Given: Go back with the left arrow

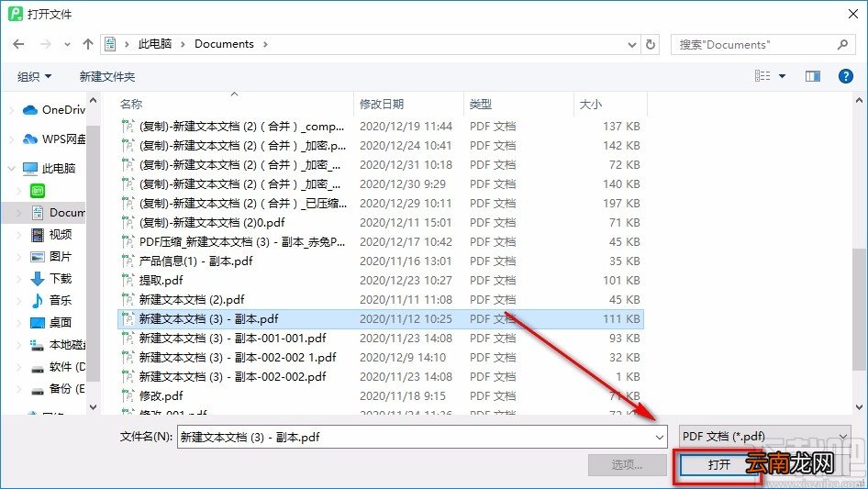Looking at the screenshot, I should 19,44.
